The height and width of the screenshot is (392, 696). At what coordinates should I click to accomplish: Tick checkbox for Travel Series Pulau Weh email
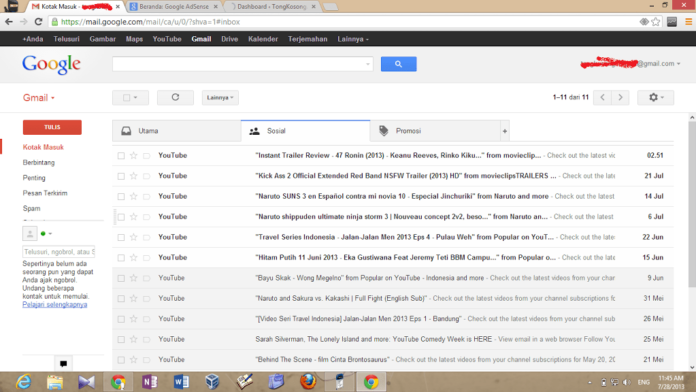click(121, 238)
